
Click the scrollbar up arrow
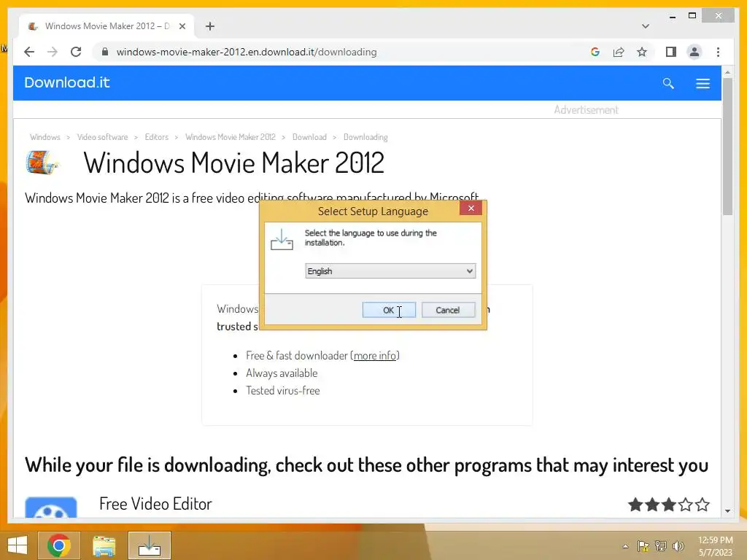tap(727, 72)
